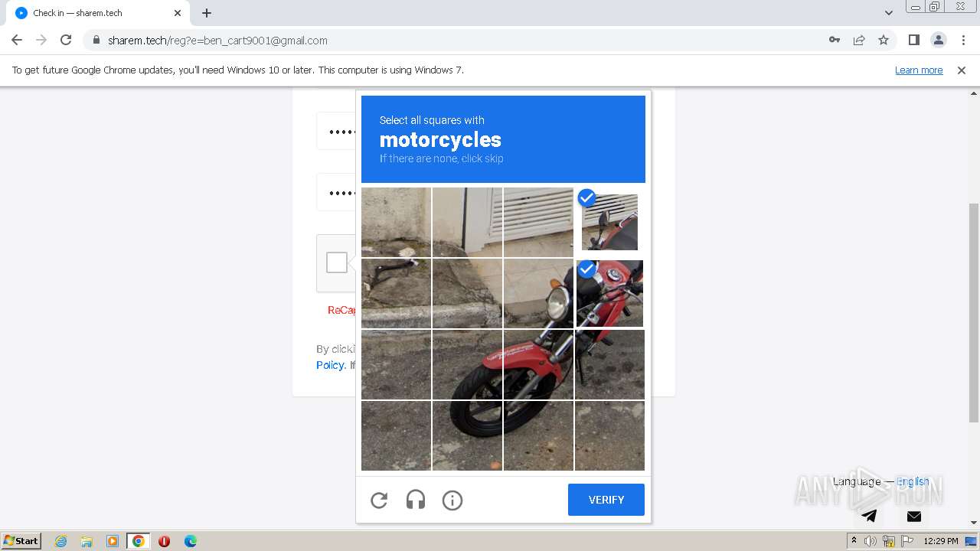Get an audio challenge via headphones icon
The width and height of the screenshot is (980, 551).
416,500
